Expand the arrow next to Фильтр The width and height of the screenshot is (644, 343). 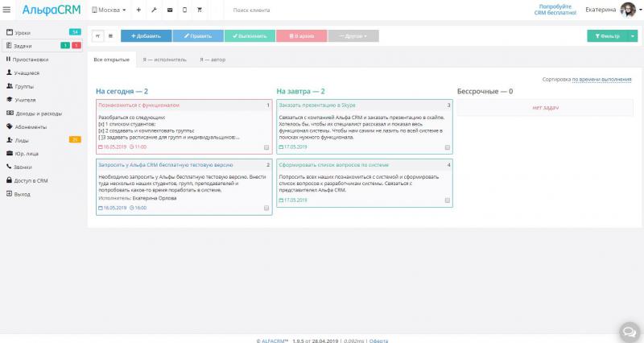tap(633, 36)
